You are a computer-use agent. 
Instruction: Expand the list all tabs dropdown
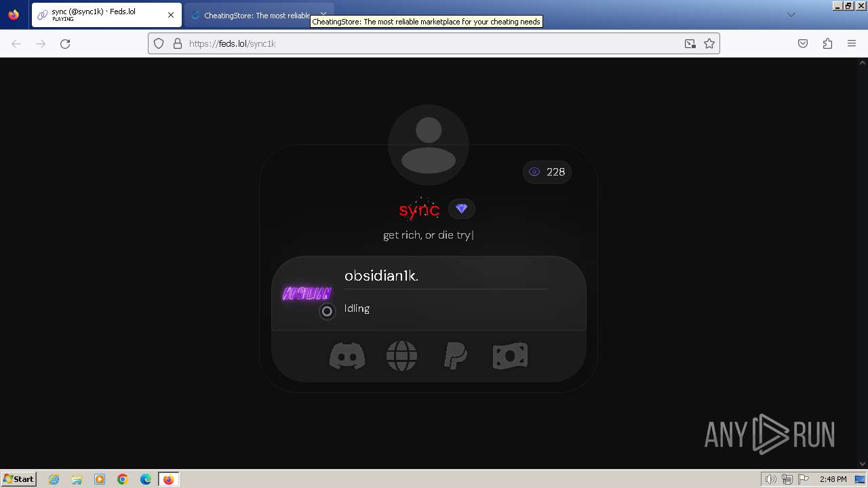coord(791,15)
